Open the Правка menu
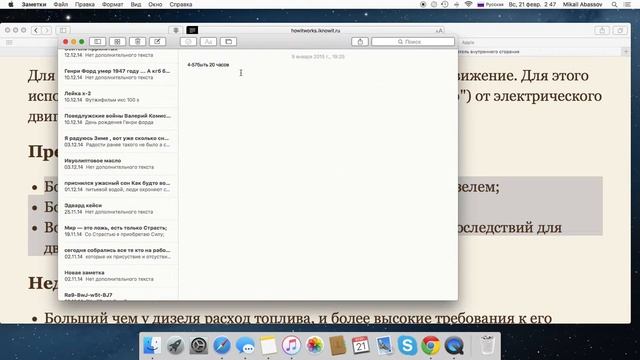Screen dimensions: 640x360 point(84,4)
